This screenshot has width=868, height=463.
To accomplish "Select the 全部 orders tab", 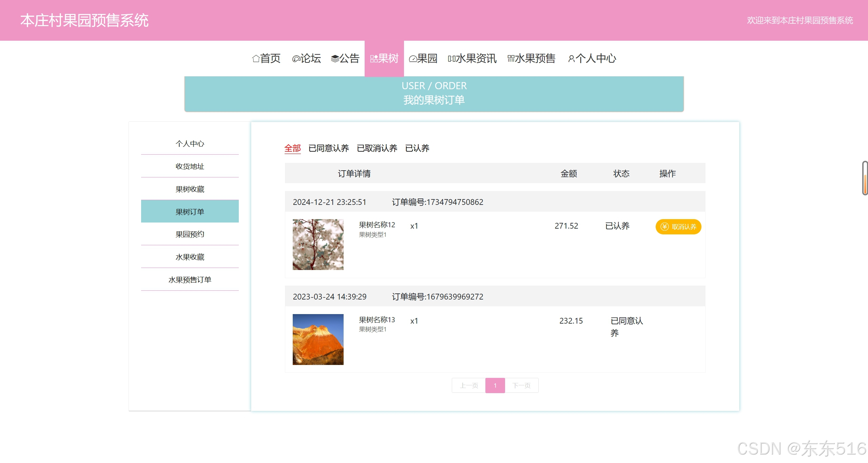I will (x=292, y=148).
